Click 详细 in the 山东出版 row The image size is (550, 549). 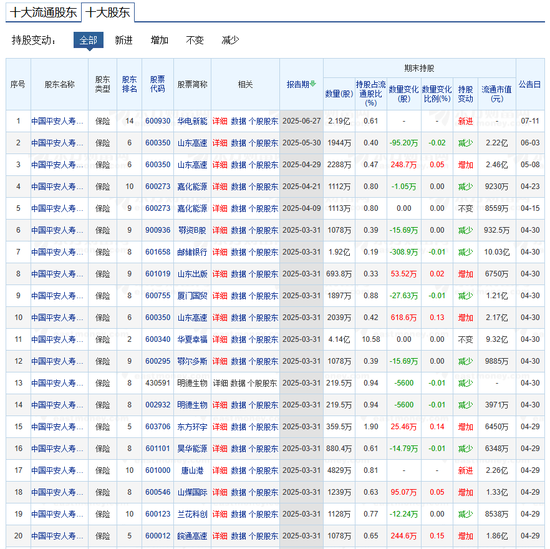pyautogui.click(x=220, y=274)
